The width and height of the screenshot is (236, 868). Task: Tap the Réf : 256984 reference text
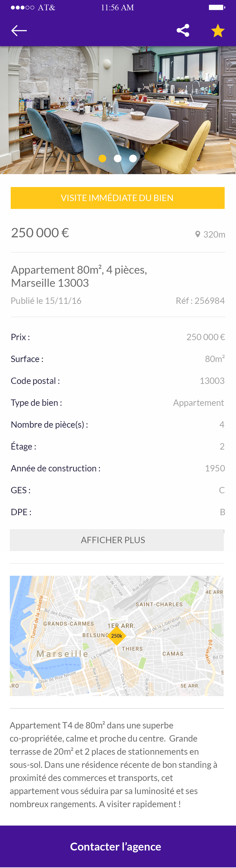coord(200,301)
